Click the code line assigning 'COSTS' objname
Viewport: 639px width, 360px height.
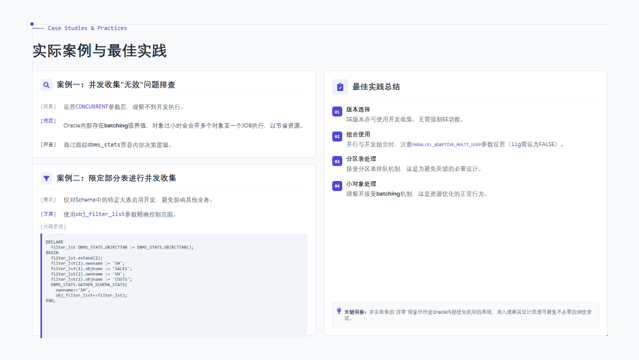click(x=91, y=279)
